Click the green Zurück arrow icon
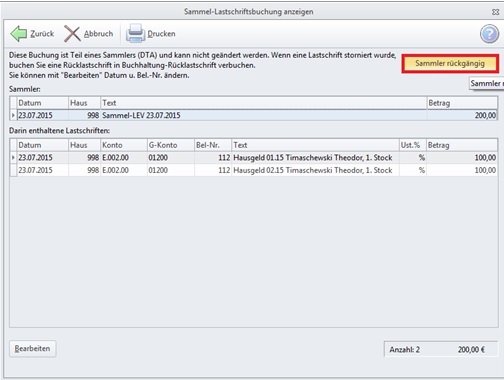This screenshot has height=380, width=504. click(19, 34)
